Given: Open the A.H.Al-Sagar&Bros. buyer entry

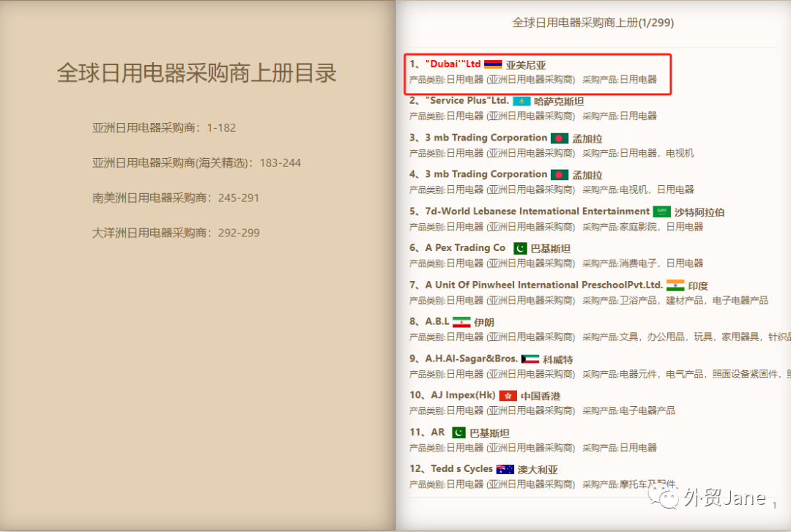Looking at the screenshot, I should click(472, 359).
